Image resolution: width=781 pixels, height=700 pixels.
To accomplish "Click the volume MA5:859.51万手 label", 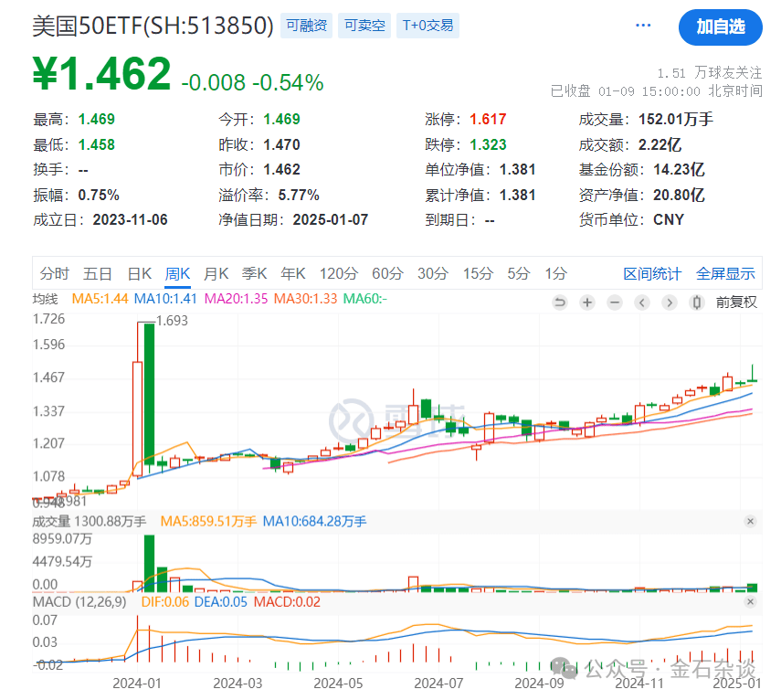I will coord(208,522).
